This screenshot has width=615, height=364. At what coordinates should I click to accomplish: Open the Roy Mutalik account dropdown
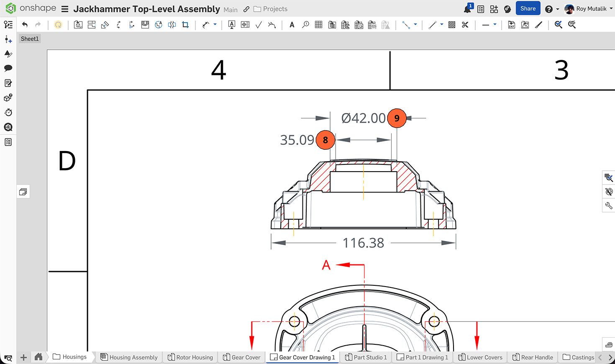pyautogui.click(x=610, y=8)
